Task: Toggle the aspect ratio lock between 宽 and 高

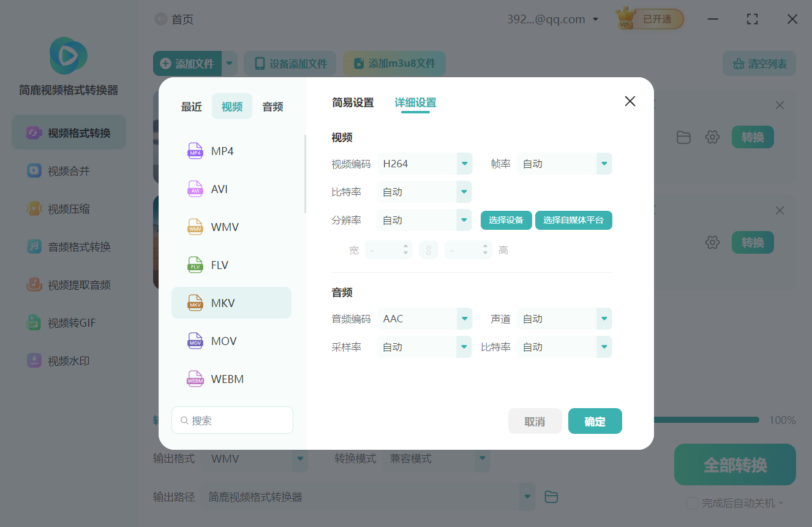Action: click(429, 249)
